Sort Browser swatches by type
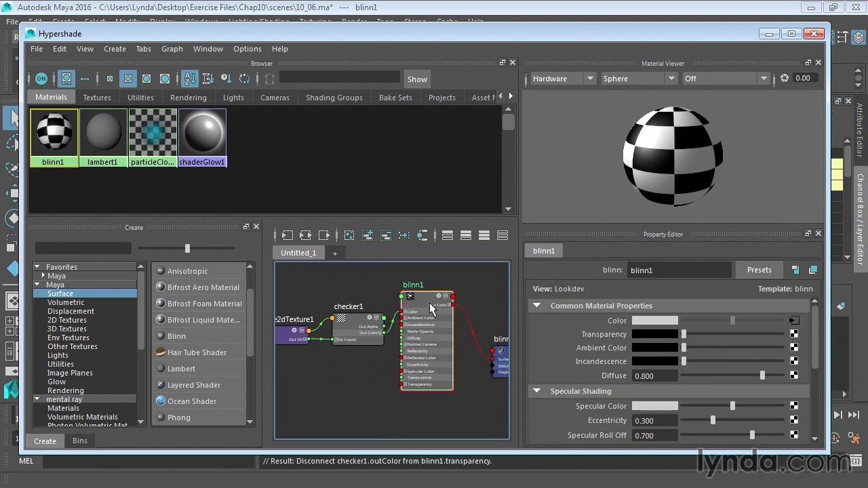868x488 pixels. 208,79
